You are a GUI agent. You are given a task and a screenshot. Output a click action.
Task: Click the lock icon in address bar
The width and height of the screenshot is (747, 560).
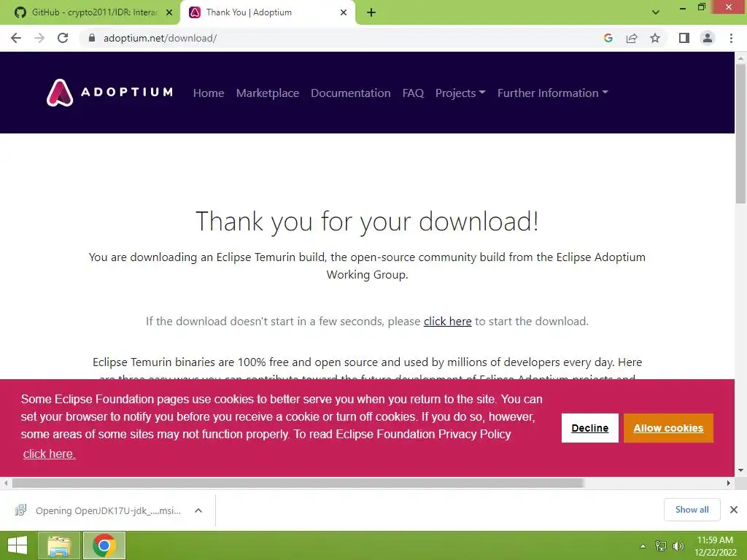pyautogui.click(x=92, y=38)
